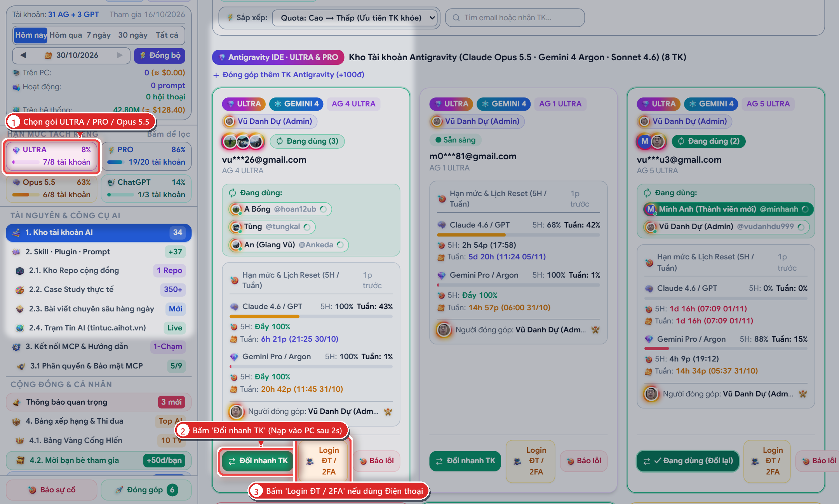
Task: Click user chip Minh Anh @minhanh
Action: click(728, 209)
